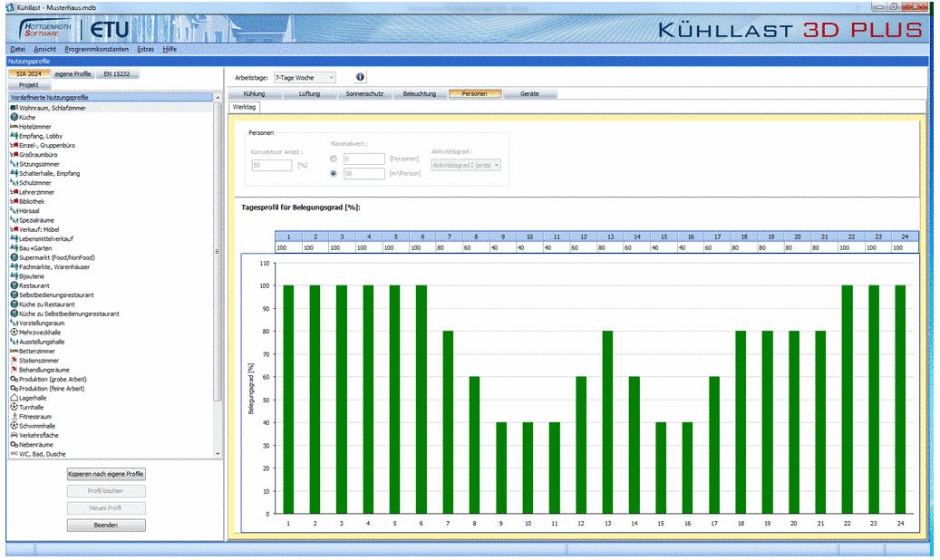This screenshot has width=940, height=560.
Task: Click the Vordefinierte Nutzungsprofile header
Action: [111, 97]
